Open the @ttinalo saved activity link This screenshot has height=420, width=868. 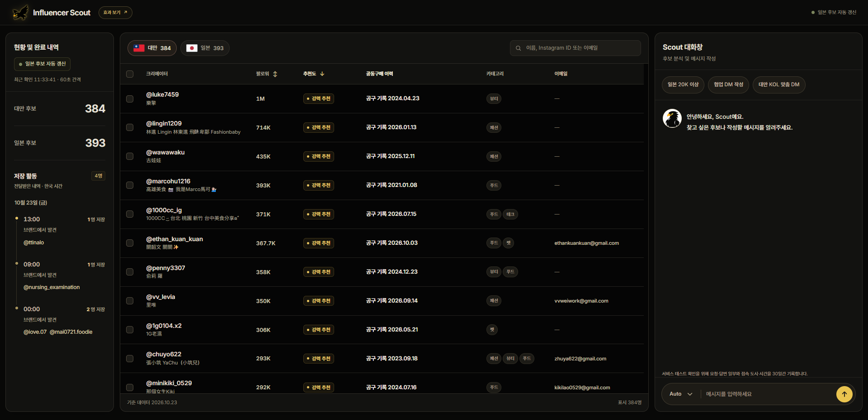click(x=34, y=243)
